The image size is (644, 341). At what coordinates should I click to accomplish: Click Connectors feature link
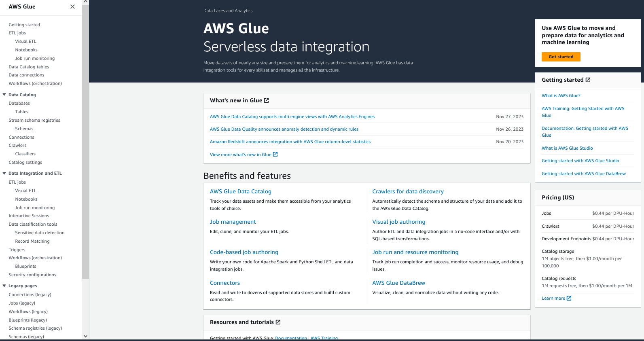225,283
